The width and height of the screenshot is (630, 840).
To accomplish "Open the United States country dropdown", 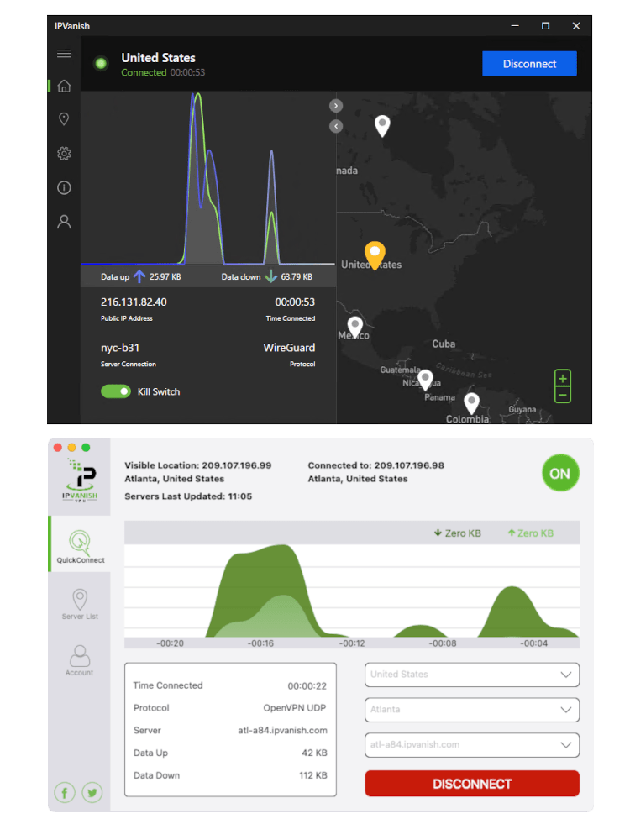I will (472, 675).
